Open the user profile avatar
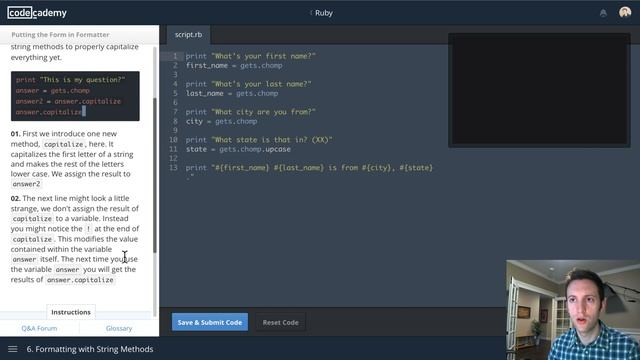The image size is (640, 360). (x=625, y=12)
